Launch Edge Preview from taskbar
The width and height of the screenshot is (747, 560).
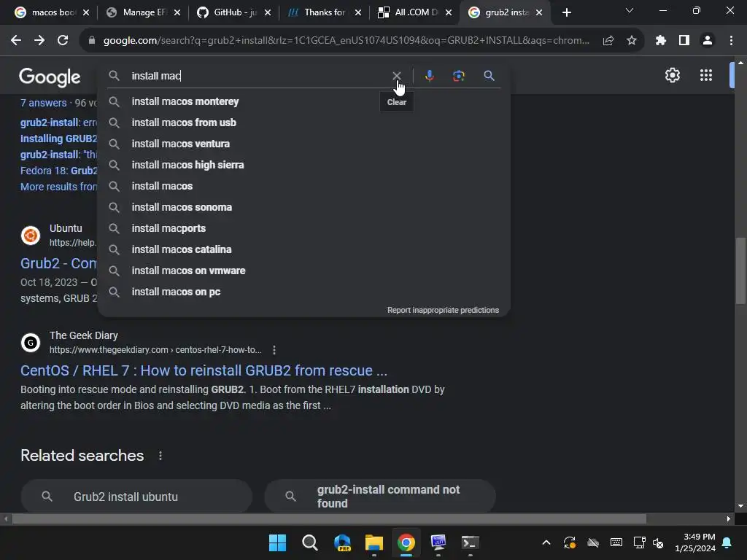coord(342,542)
